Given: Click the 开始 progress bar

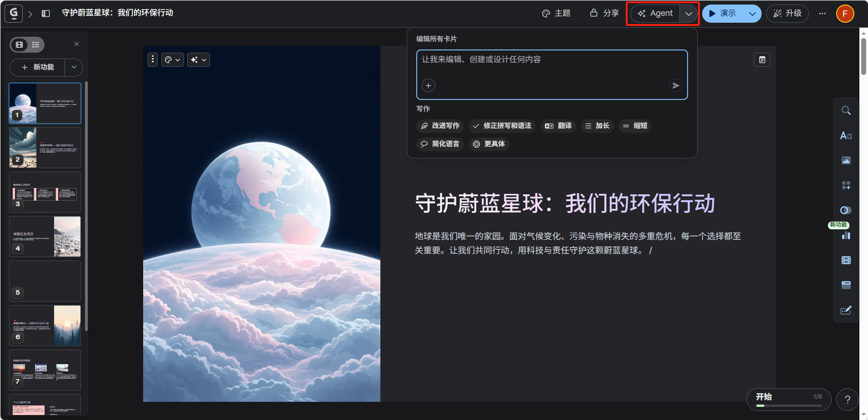Looking at the screenshot, I should 789,400.
